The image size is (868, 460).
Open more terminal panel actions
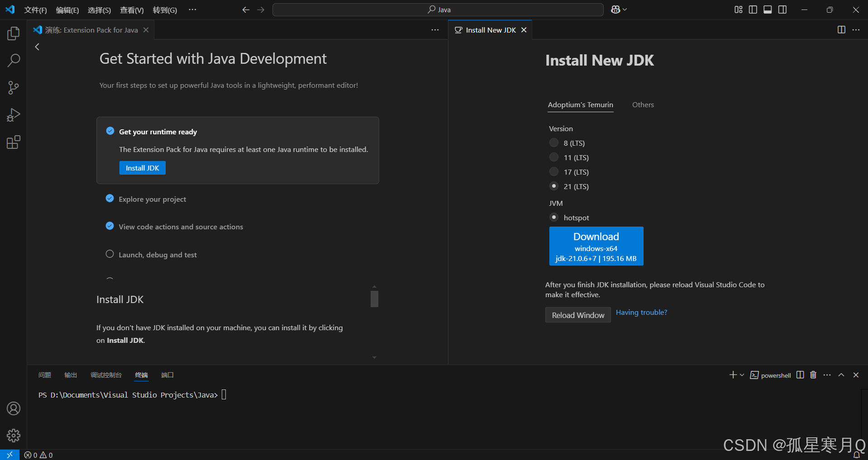827,375
